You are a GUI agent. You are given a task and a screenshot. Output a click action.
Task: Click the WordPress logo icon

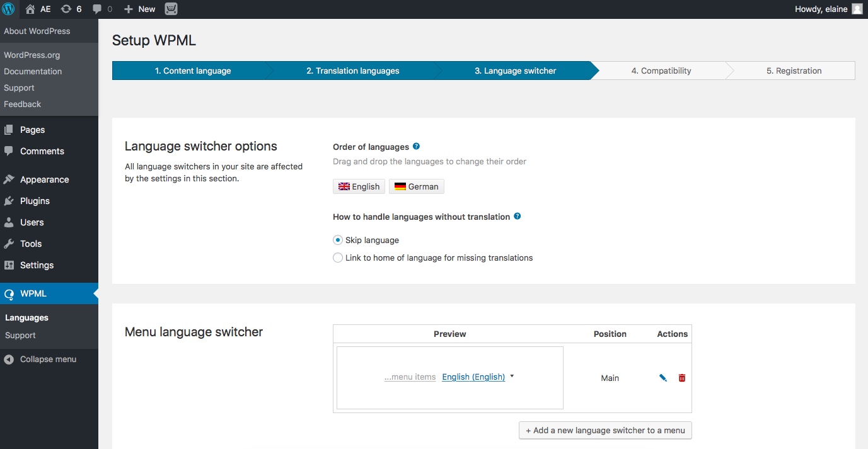click(x=9, y=9)
